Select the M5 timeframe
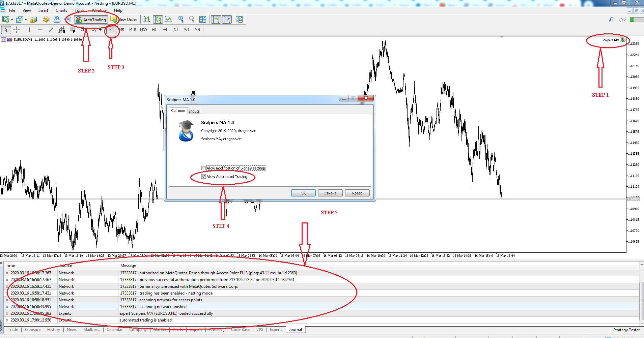644x338 pixels. click(121, 30)
